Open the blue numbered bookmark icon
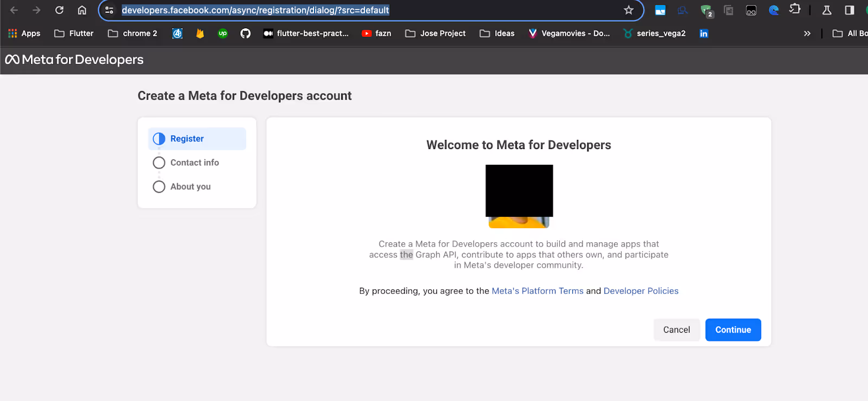This screenshot has width=868, height=401. (177, 33)
